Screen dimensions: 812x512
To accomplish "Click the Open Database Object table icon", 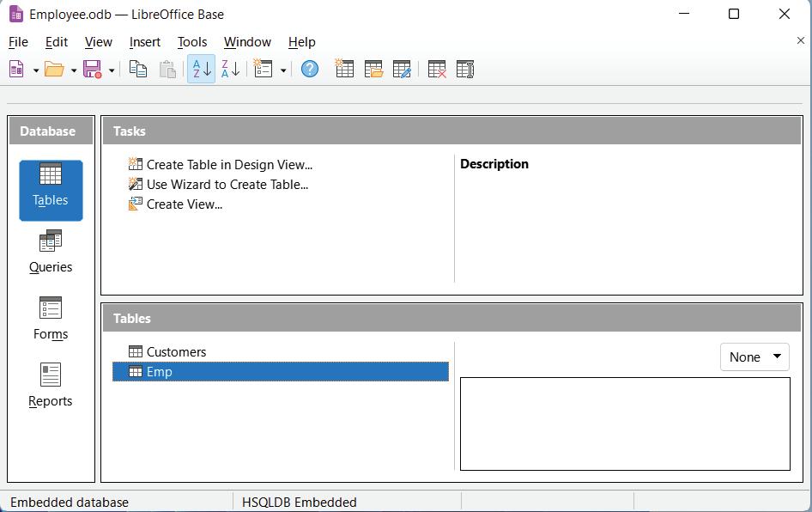I will [373, 69].
